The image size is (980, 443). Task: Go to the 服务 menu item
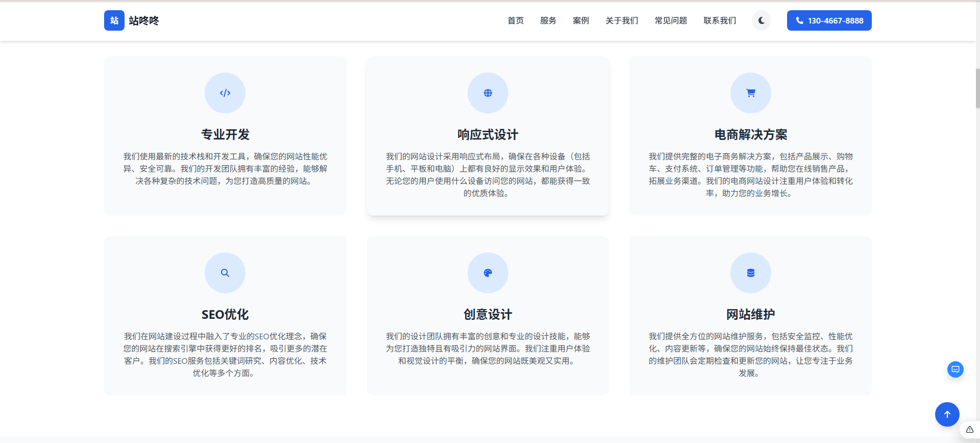point(548,20)
